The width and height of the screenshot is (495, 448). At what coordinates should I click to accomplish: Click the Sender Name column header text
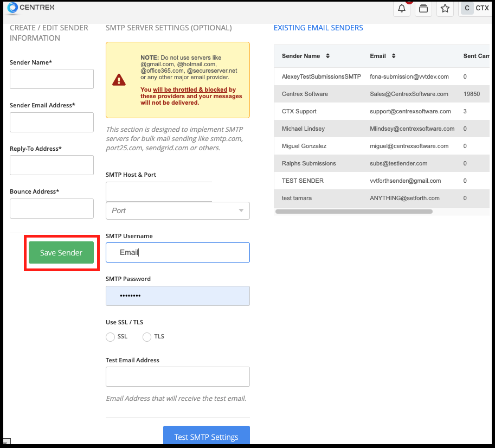coord(301,56)
